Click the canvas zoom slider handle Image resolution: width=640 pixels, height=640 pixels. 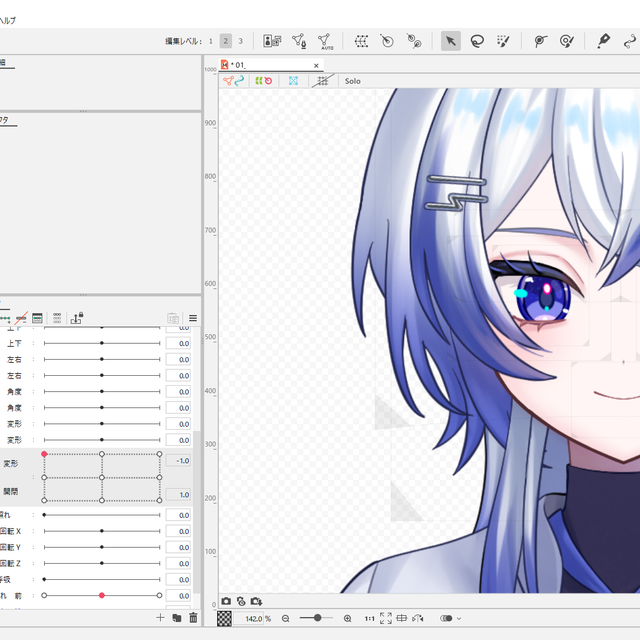pos(317,619)
